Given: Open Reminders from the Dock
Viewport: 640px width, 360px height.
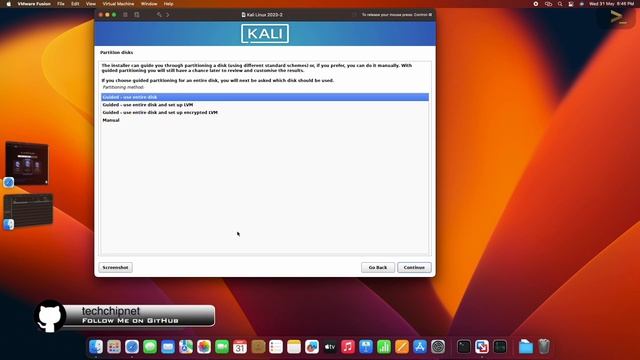Looking at the screenshot, I should click(x=276, y=347).
